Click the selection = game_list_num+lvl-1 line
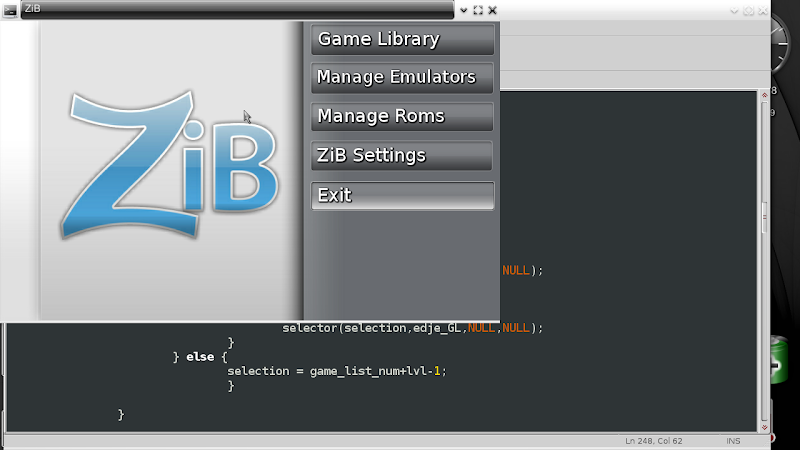 pyautogui.click(x=337, y=371)
